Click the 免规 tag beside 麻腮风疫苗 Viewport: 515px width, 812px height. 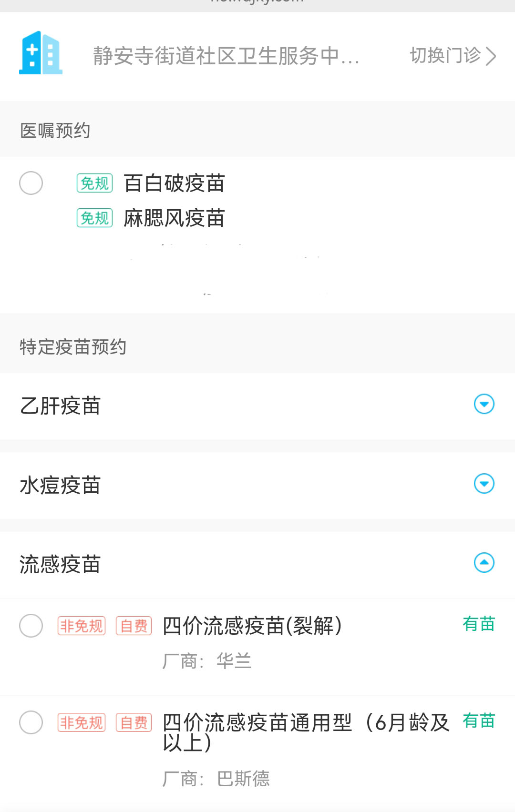click(94, 218)
